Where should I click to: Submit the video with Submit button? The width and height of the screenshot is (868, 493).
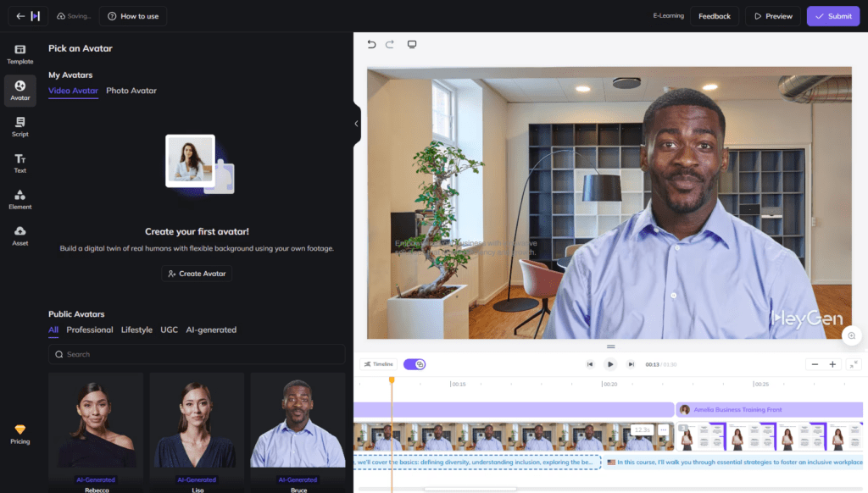[x=832, y=16]
